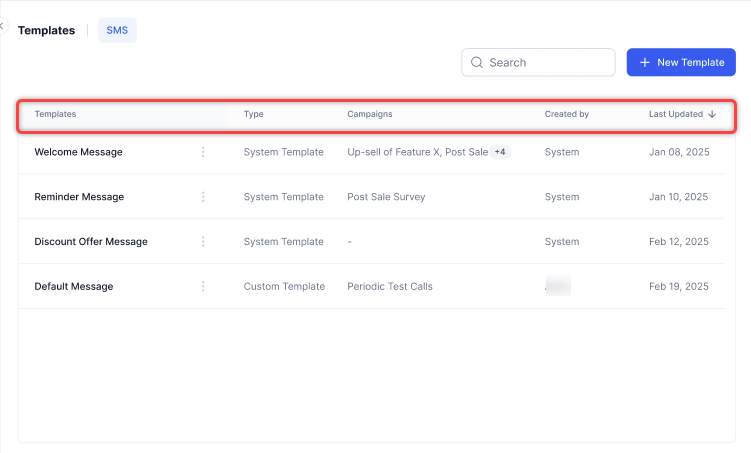Open three-dot menu for Discount Offer Message
The image size is (751, 453).
[203, 242]
